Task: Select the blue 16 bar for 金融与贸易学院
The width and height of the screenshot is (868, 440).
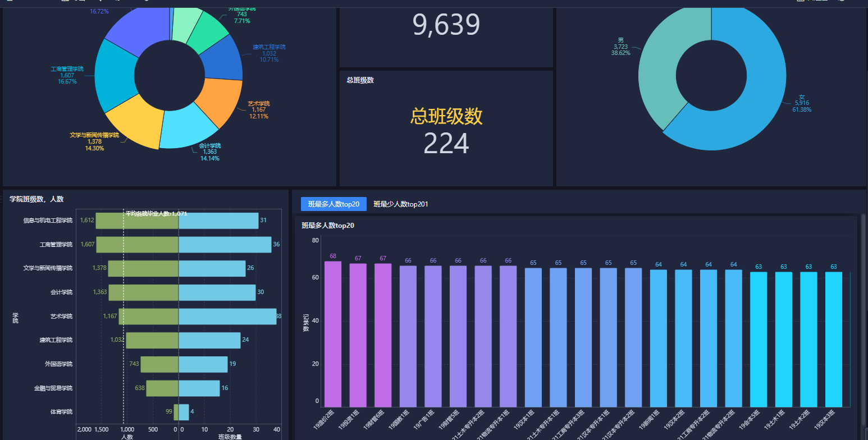Action: click(x=199, y=388)
